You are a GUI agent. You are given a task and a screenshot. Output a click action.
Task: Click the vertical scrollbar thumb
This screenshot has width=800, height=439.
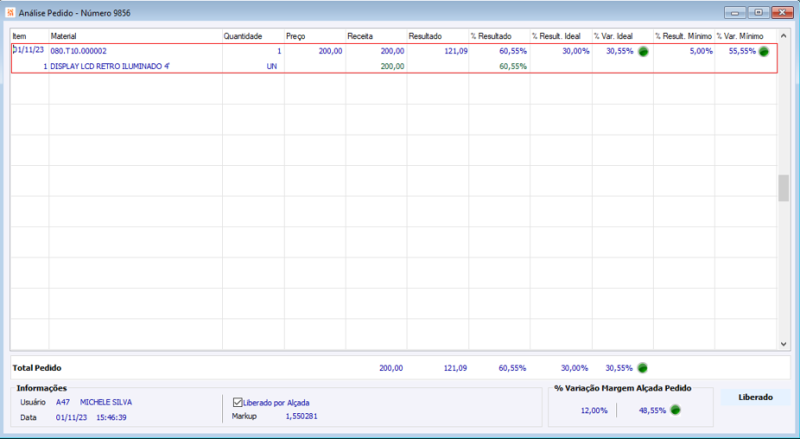coord(784,188)
